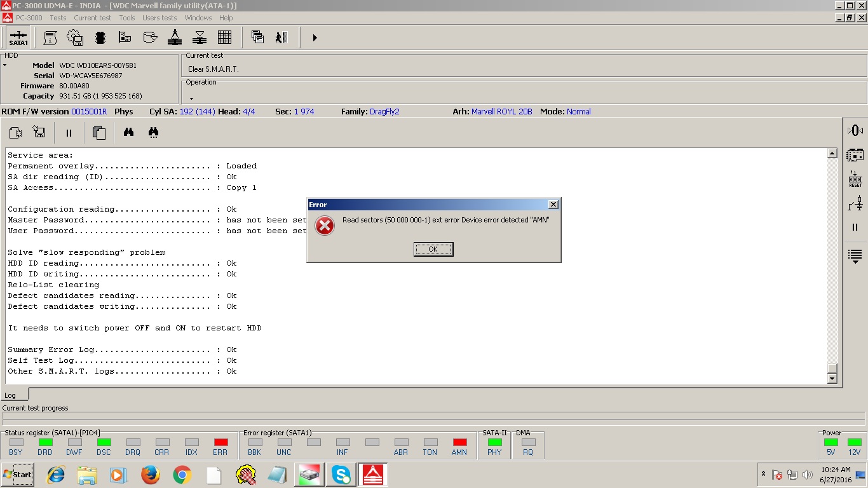The width and height of the screenshot is (868, 488).
Task: Click the compass-over-surface toolbar icon
Action: pos(175,37)
